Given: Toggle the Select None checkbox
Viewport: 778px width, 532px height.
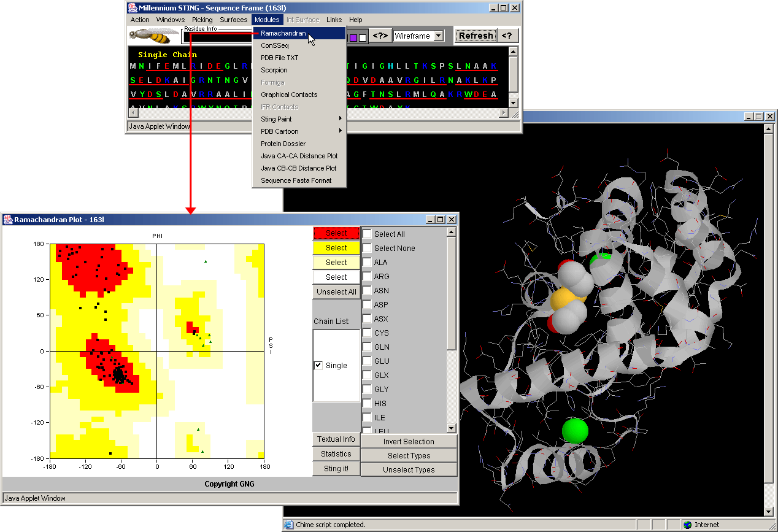Looking at the screenshot, I should 367,248.
